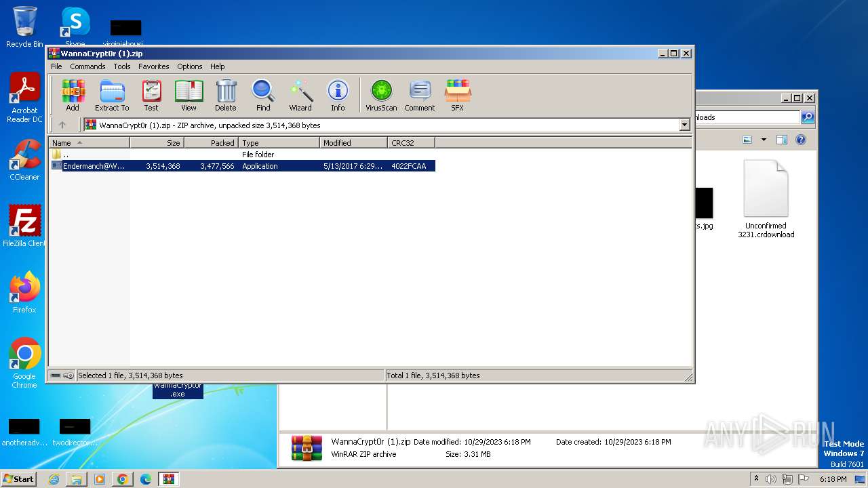Image resolution: width=868 pixels, height=488 pixels.
Task: Open the Options menu
Action: click(190, 66)
